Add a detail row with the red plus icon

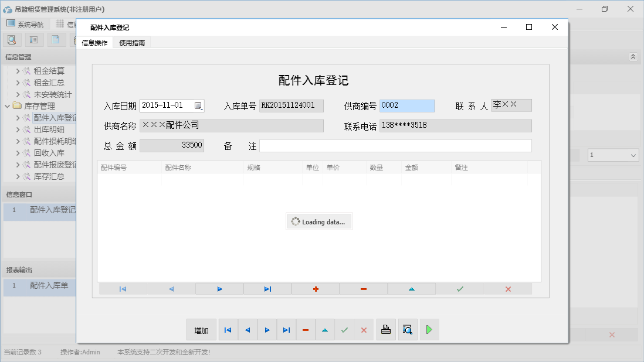316,288
